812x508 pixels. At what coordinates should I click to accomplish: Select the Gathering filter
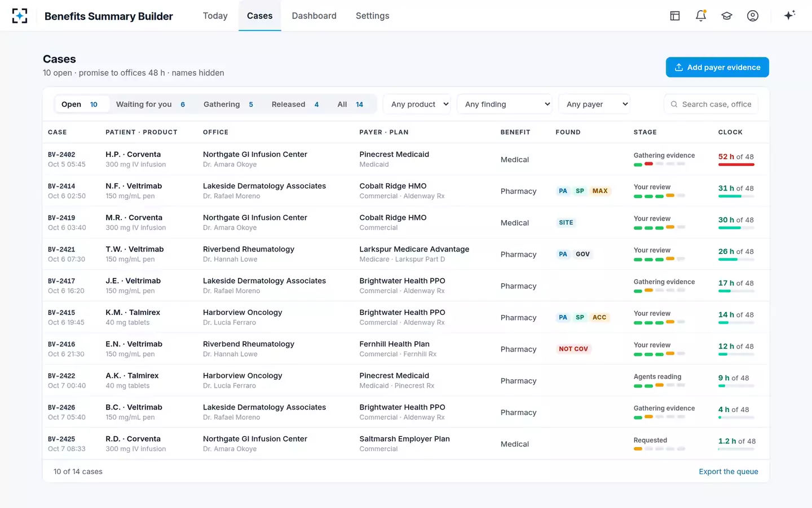(x=228, y=104)
